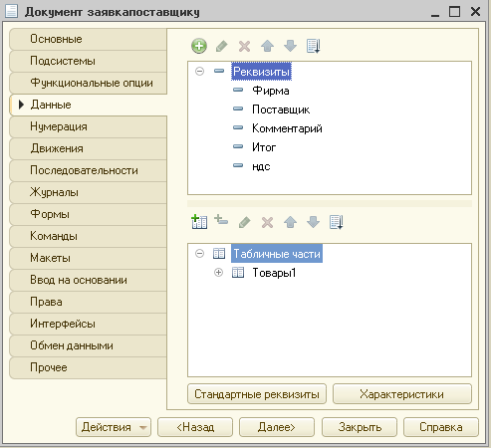This screenshot has width=491, height=448.
Task: Collapse the Табличные части tree node
Action: point(199,254)
